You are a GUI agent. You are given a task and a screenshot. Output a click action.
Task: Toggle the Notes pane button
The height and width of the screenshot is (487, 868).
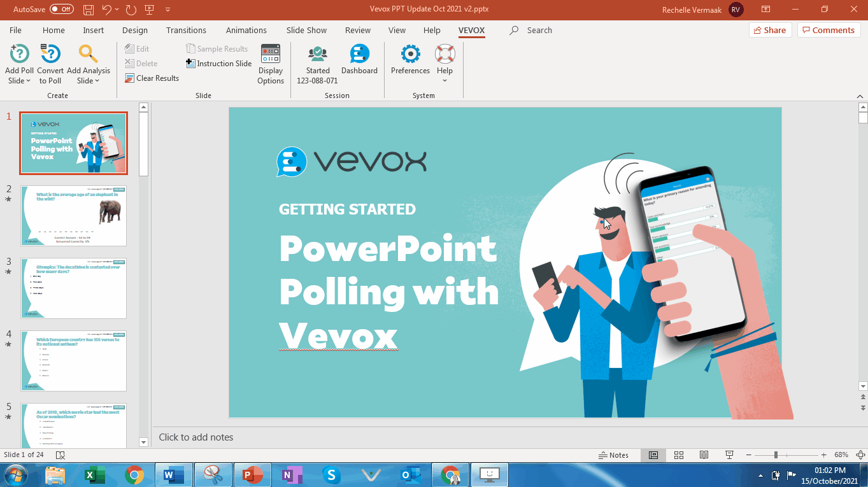[x=614, y=455]
